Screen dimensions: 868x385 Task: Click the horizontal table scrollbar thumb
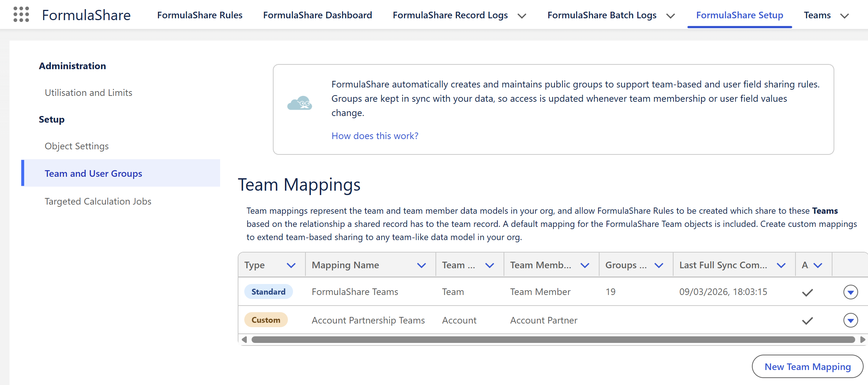[x=553, y=340]
